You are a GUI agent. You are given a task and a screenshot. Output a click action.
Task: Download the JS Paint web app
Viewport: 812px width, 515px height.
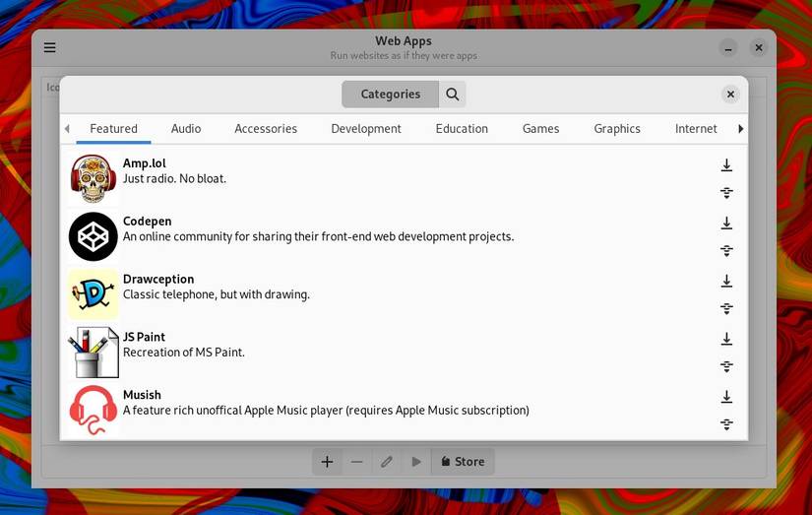pos(726,340)
